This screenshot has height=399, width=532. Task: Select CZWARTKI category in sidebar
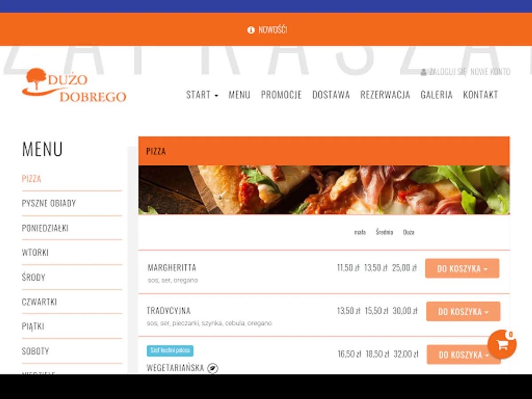click(x=39, y=302)
